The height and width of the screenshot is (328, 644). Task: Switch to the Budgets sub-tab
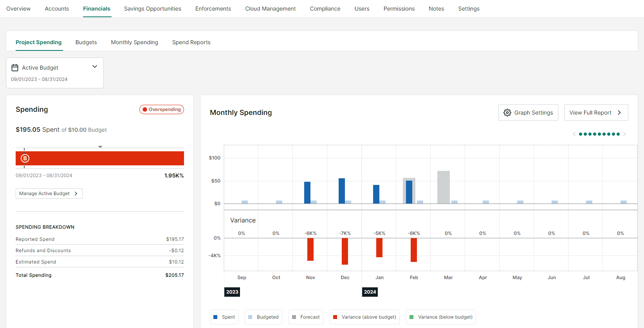pos(86,42)
